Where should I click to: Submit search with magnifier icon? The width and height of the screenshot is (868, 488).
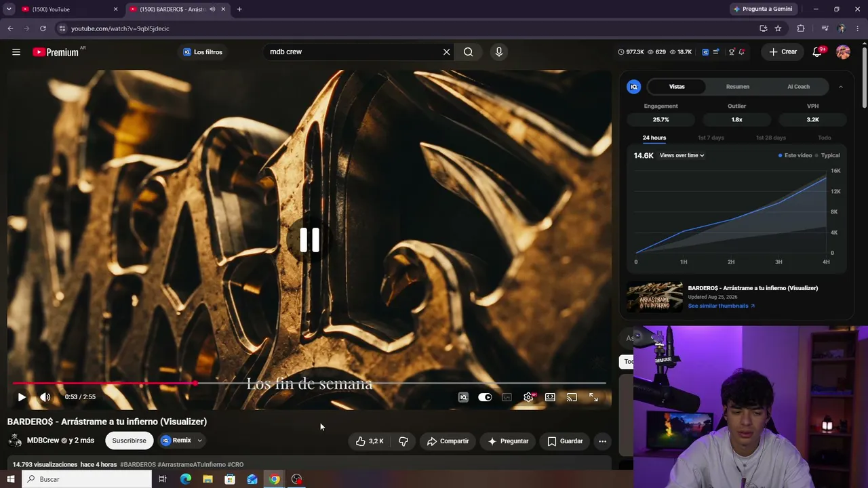click(x=468, y=52)
